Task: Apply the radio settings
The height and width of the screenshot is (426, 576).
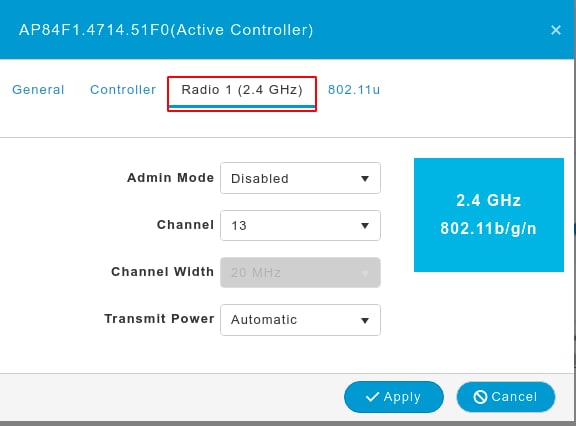Action: [x=394, y=397]
